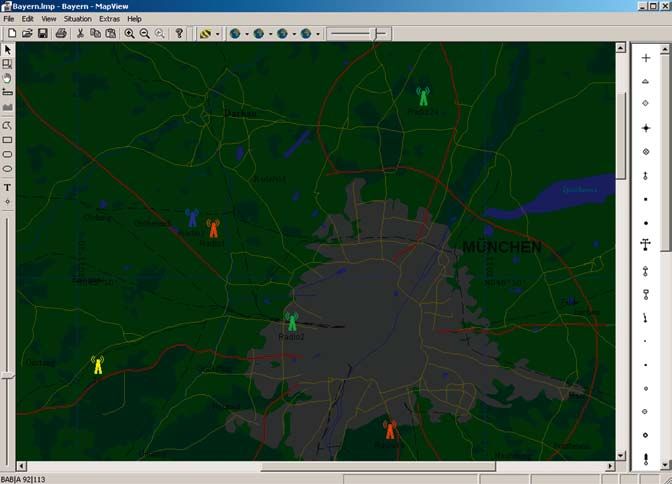Select the green antenna north of München
This screenshot has width=672, height=484.
point(423,96)
